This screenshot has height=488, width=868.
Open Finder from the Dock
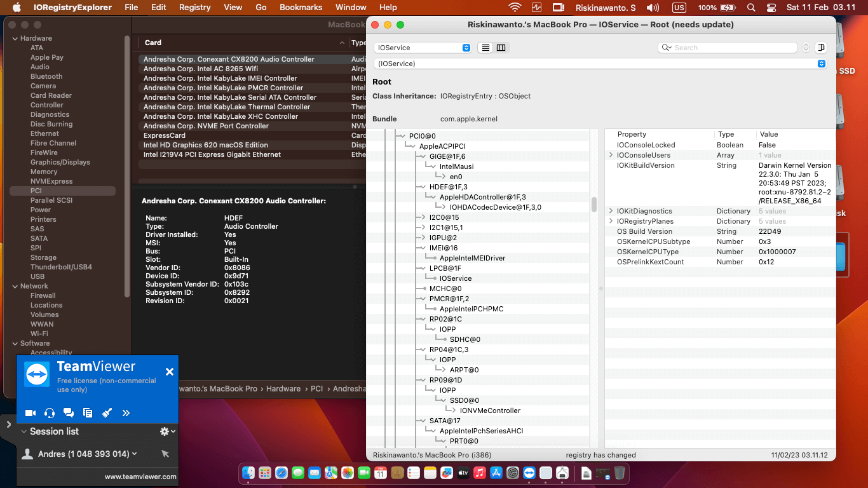pos(248,473)
